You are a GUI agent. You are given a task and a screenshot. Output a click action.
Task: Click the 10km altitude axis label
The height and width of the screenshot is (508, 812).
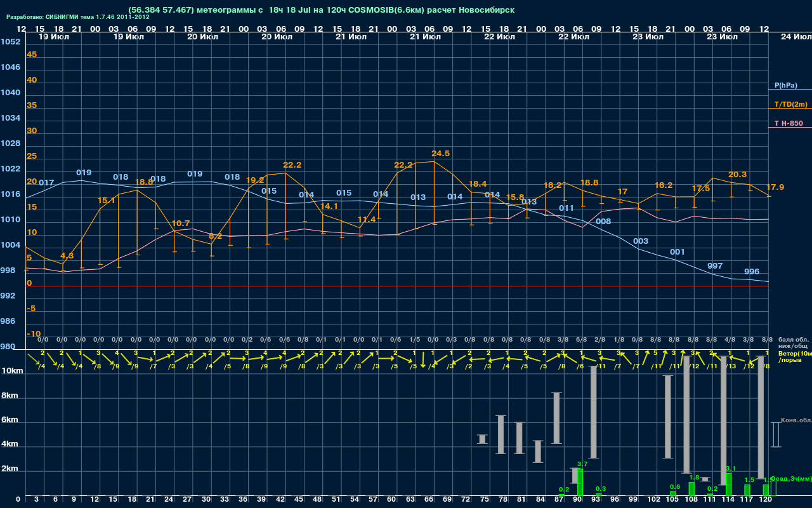(11, 371)
